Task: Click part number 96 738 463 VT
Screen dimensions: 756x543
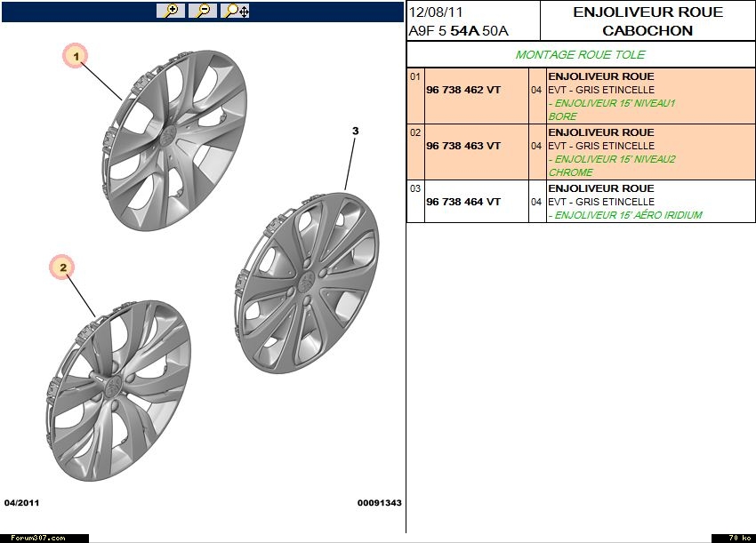Action: tap(463, 146)
